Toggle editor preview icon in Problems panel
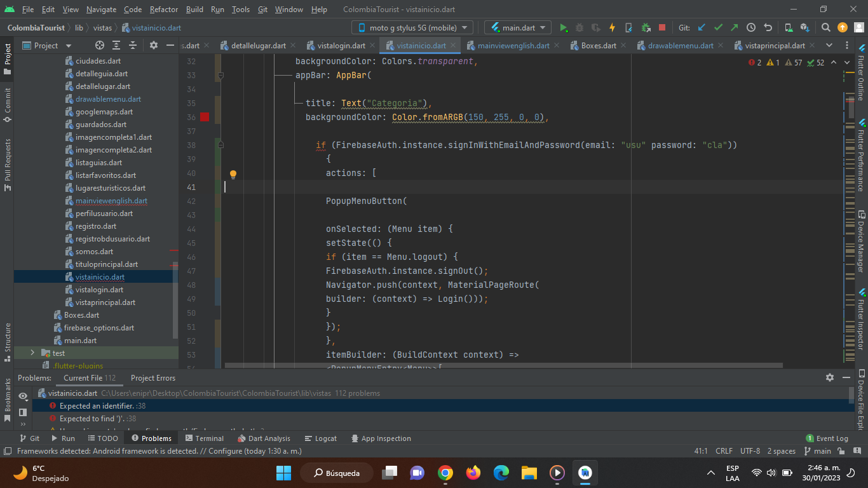This screenshot has width=868, height=488. [23, 412]
